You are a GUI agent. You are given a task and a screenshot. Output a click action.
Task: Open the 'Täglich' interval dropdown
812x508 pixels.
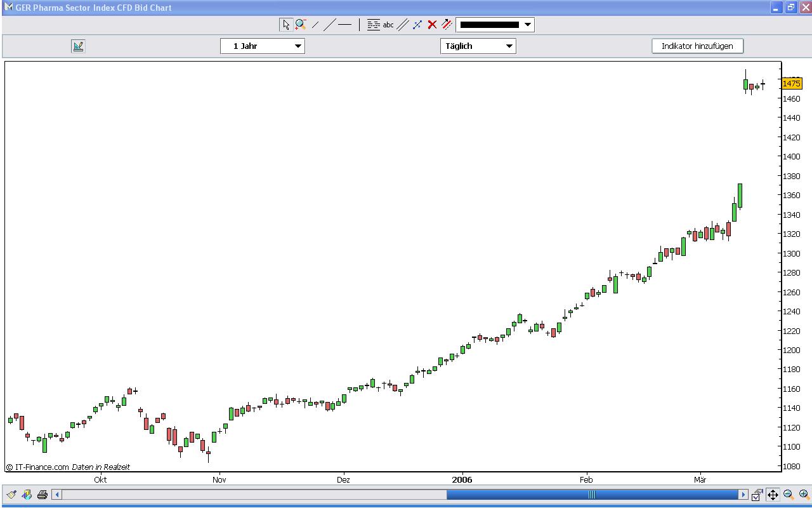coord(478,46)
